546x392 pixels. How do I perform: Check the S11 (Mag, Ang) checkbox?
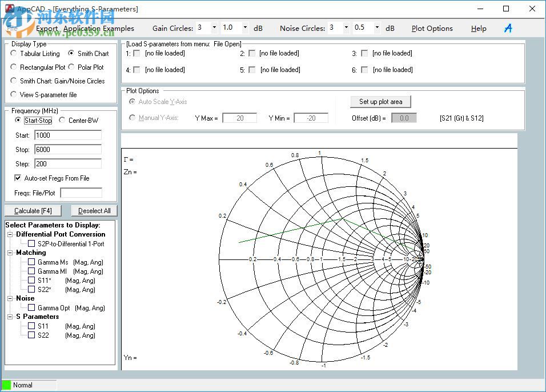pyautogui.click(x=31, y=326)
